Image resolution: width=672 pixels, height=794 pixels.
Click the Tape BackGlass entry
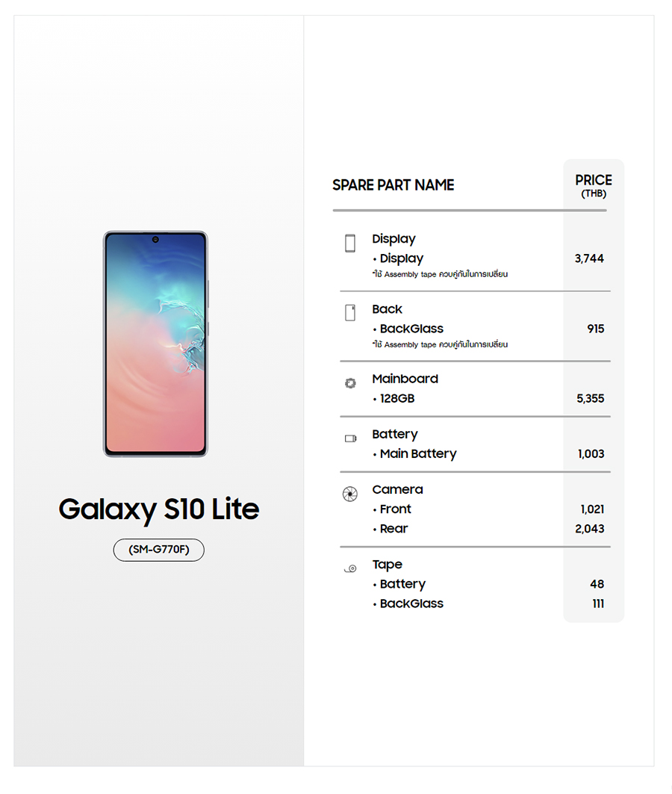[411, 604]
